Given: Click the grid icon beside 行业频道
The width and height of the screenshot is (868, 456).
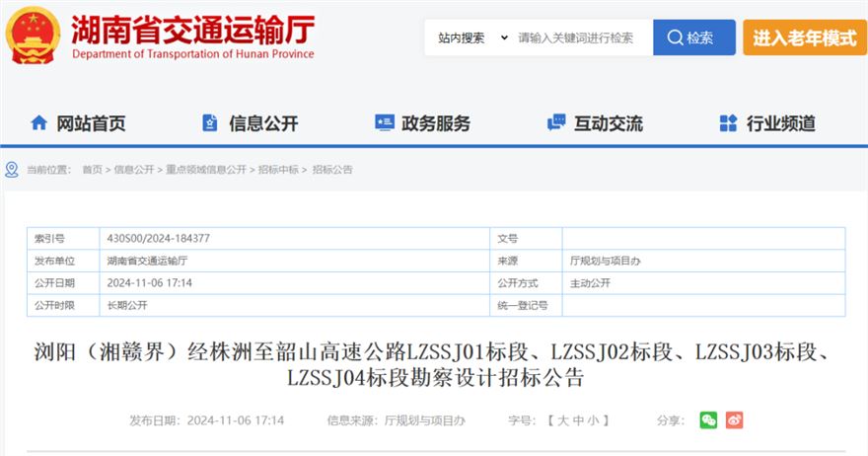Looking at the screenshot, I should tap(728, 123).
